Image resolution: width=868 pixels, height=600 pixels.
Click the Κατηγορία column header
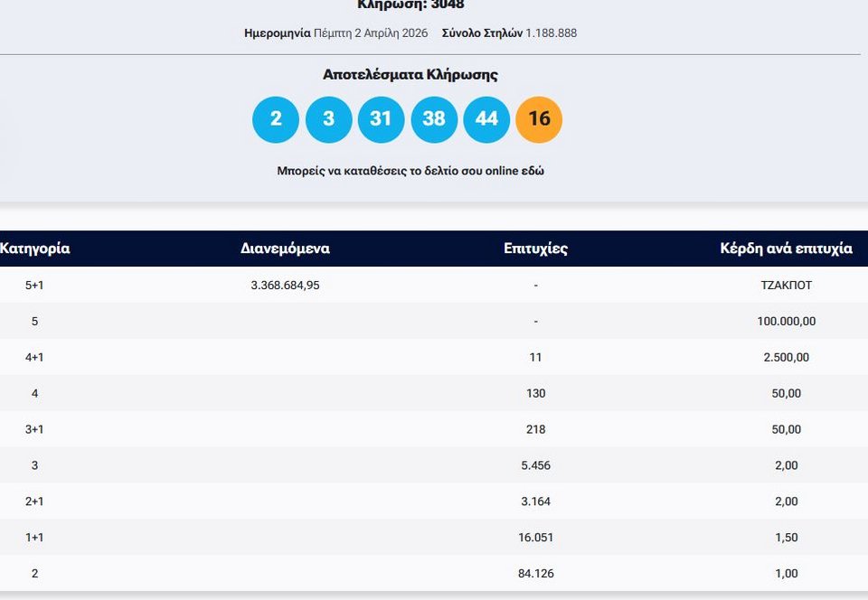pyautogui.click(x=35, y=248)
